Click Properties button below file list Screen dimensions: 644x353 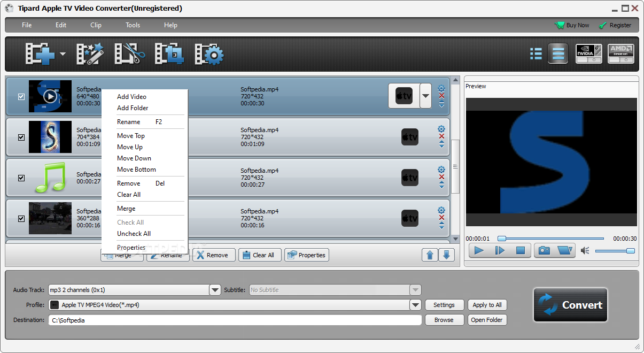306,255
